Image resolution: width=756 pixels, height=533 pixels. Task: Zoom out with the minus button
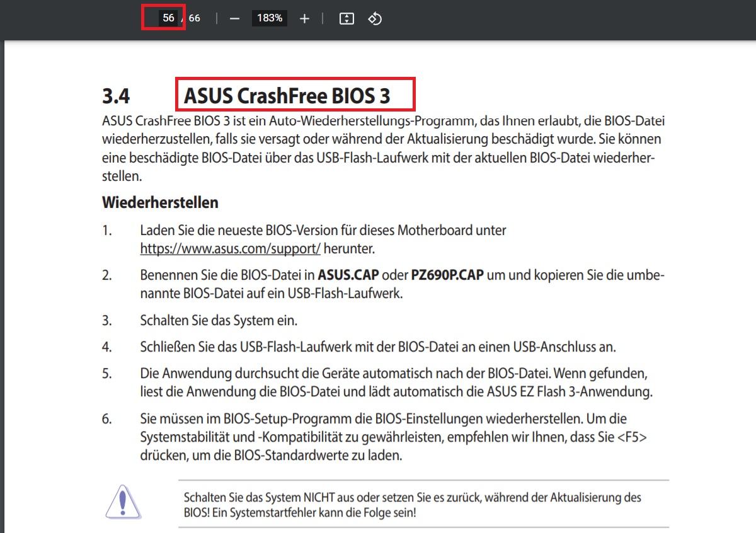[235, 19]
